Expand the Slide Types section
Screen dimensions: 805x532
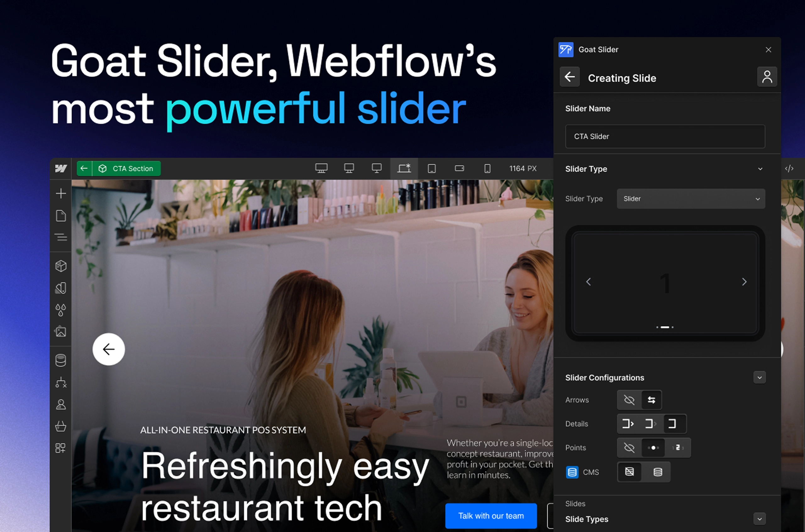click(760, 519)
